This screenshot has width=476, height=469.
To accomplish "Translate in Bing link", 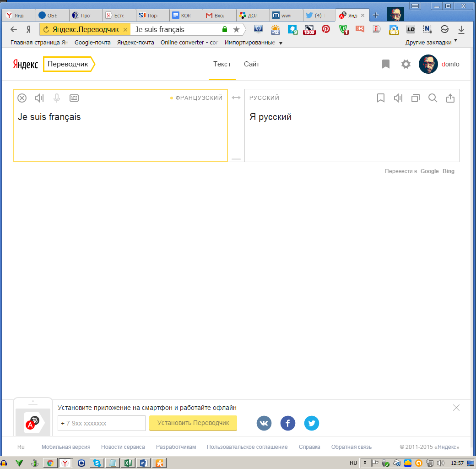I will [x=449, y=171].
